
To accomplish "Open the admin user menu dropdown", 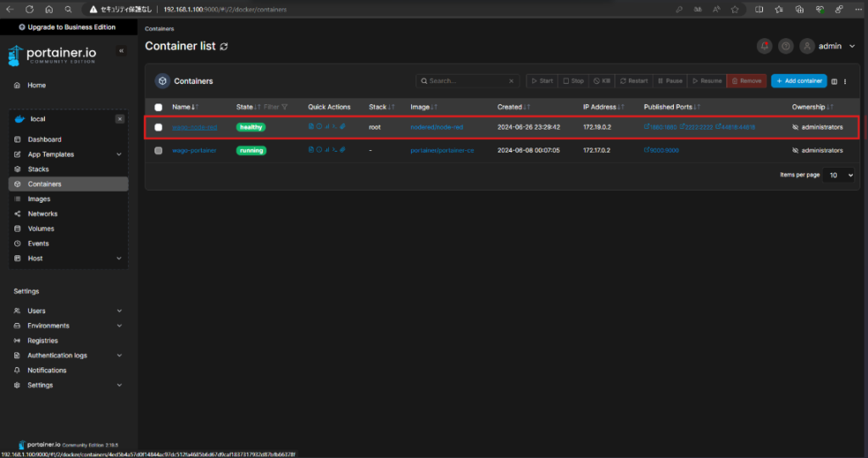I will point(829,46).
